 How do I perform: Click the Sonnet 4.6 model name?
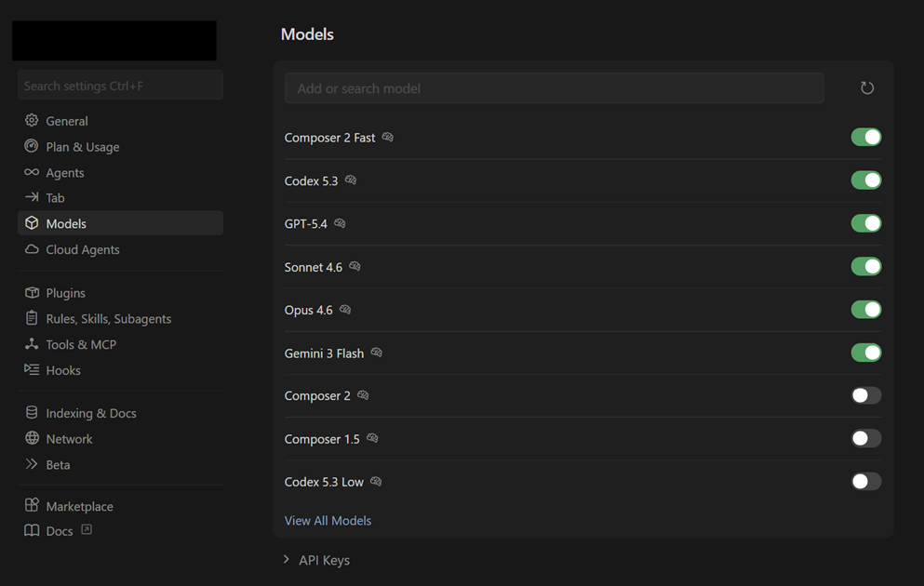coord(313,267)
